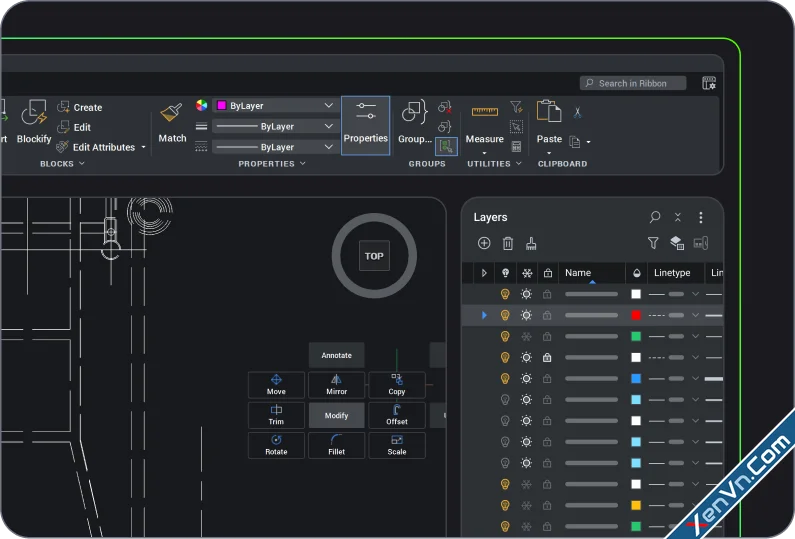Choose the Fillet tool in Quad
This screenshot has width=795, height=539.
coord(337,445)
